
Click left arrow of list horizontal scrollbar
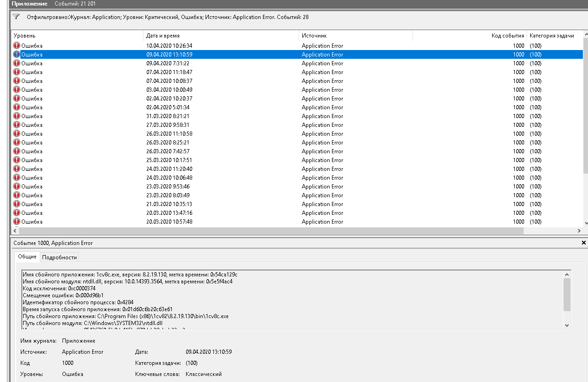pyautogui.click(x=15, y=231)
